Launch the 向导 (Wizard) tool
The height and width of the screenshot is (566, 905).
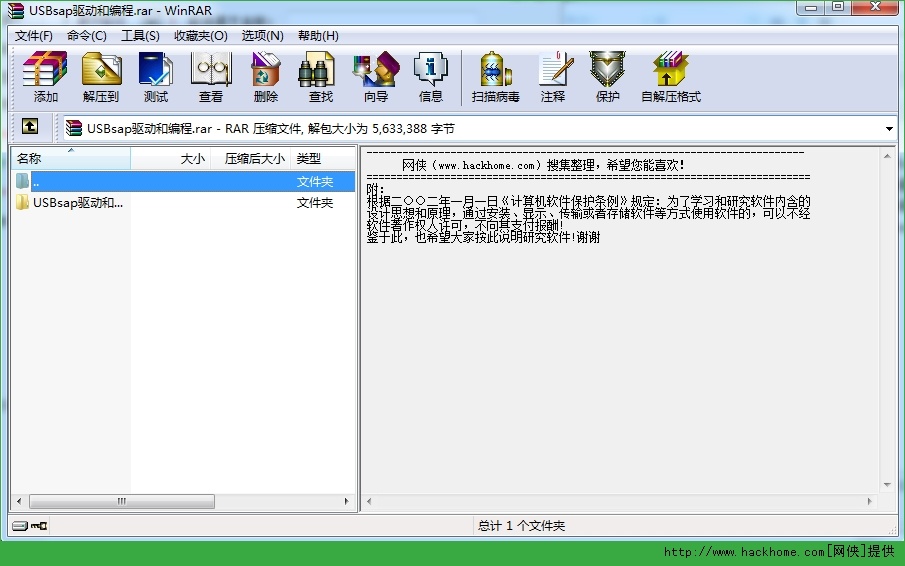point(376,77)
